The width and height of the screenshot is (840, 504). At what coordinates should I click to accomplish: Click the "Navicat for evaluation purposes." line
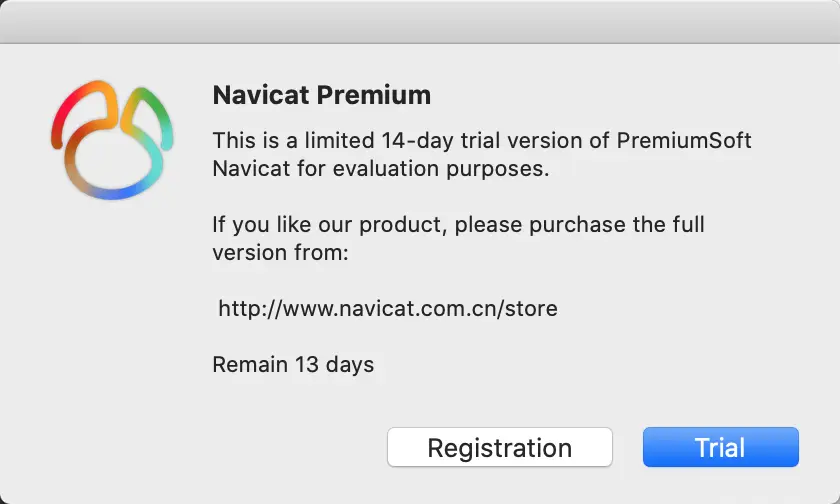pos(381,169)
